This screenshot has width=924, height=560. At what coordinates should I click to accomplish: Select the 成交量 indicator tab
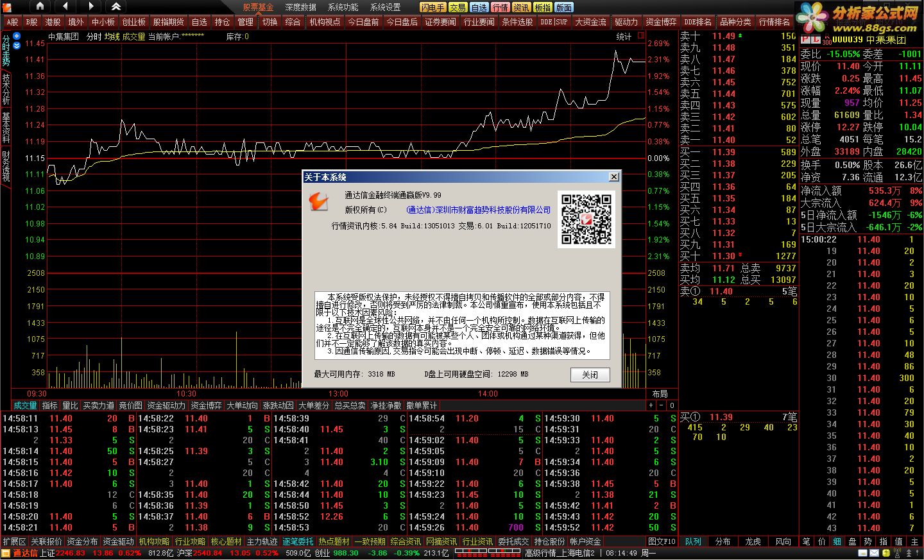tap(26, 405)
